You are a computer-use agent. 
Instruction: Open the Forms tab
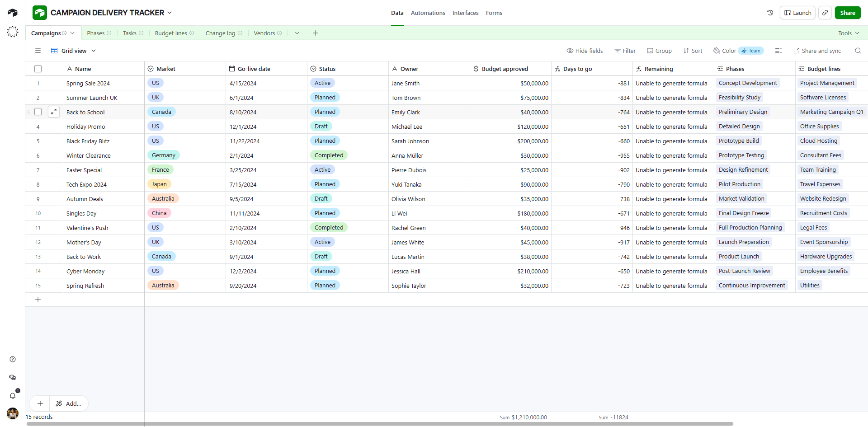tap(494, 13)
